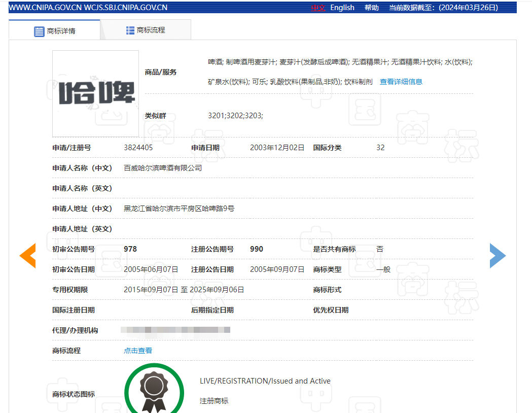Select the date 2005年09月07日
The width and height of the screenshot is (532, 413).
point(277,269)
